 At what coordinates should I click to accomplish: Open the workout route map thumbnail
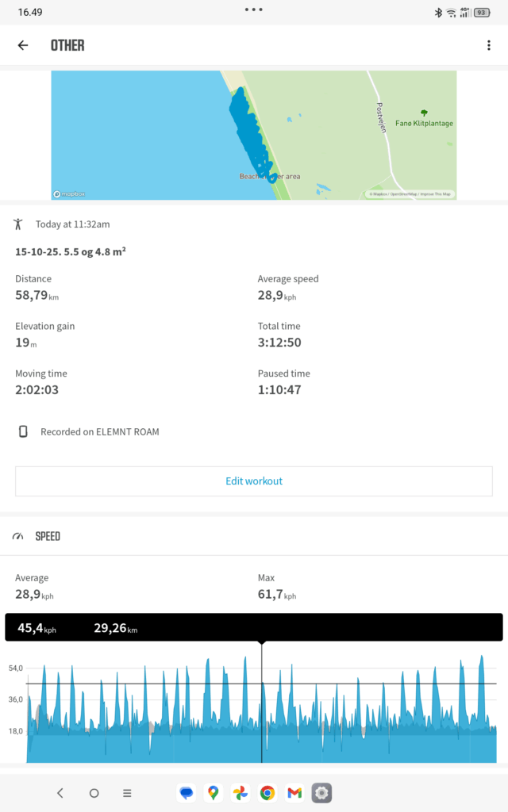click(x=254, y=135)
